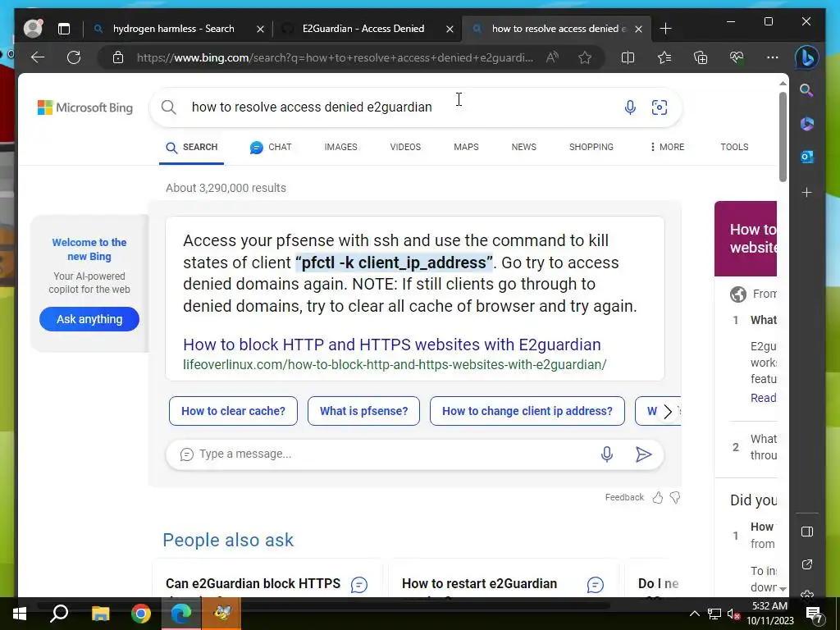Select the MAPS search tab
The height and width of the screenshot is (630, 840).
point(466,147)
